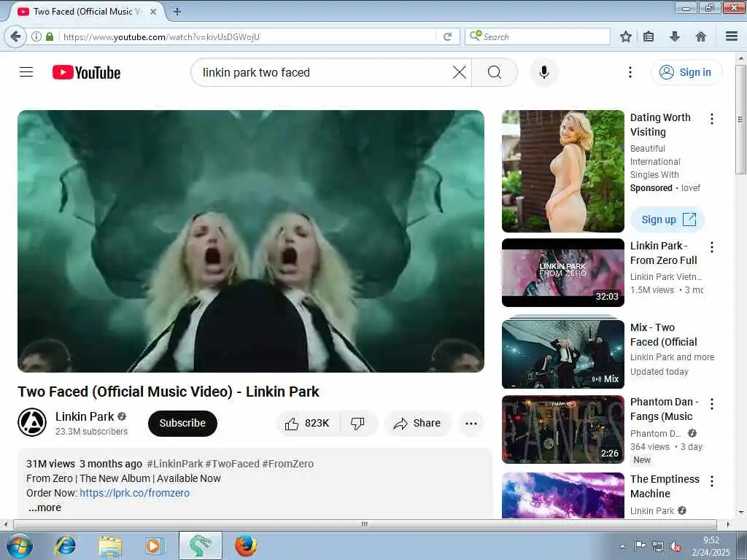Click the Sign in button

coord(686,72)
